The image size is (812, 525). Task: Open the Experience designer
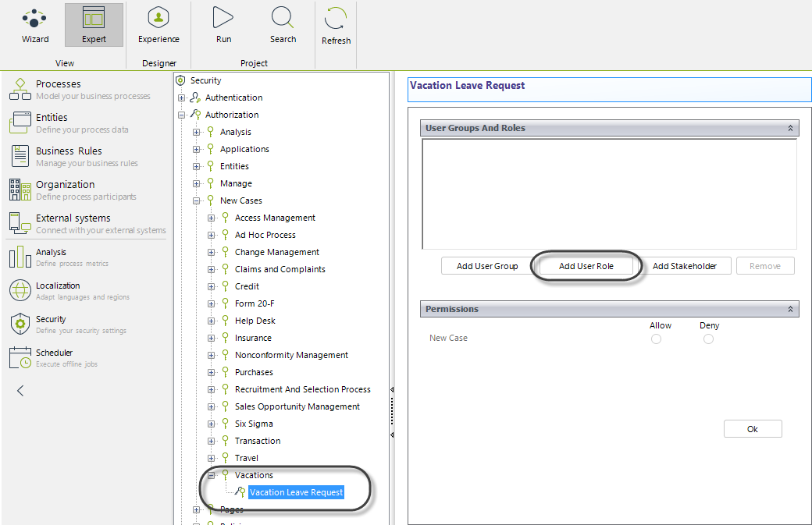(158, 25)
